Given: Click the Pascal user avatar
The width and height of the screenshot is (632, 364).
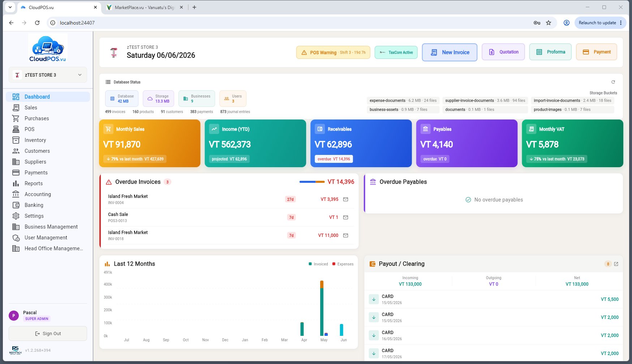Looking at the screenshot, I should 14,316.
